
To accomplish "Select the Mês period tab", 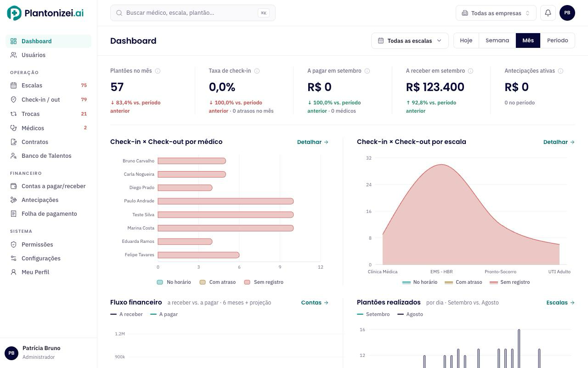I will tap(528, 40).
